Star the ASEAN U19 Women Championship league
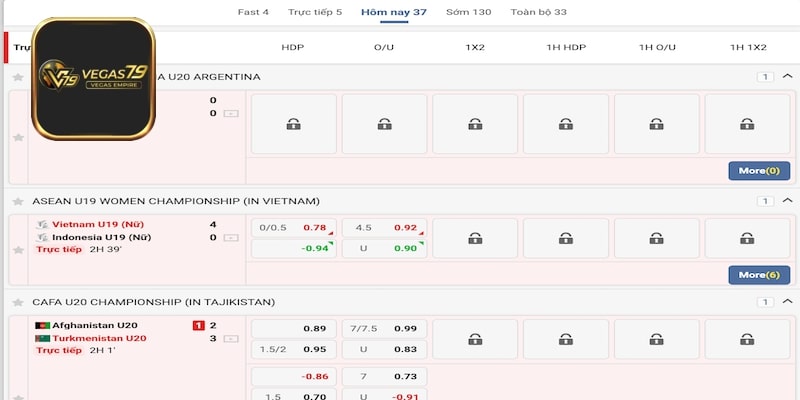Screen dimensions: 800x400 [17, 201]
